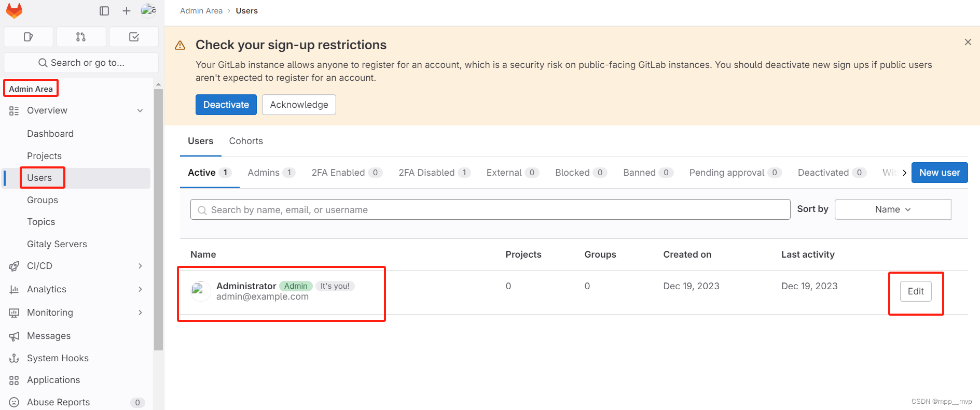
Task: Click the Acknowledge button
Action: (299, 105)
